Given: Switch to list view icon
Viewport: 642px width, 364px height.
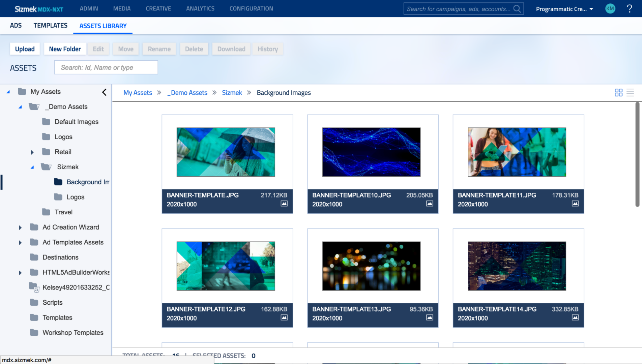Looking at the screenshot, I should pos(630,93).
